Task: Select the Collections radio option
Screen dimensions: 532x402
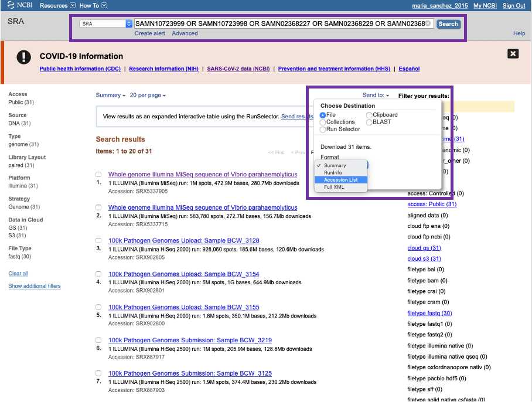Action: 323,122
